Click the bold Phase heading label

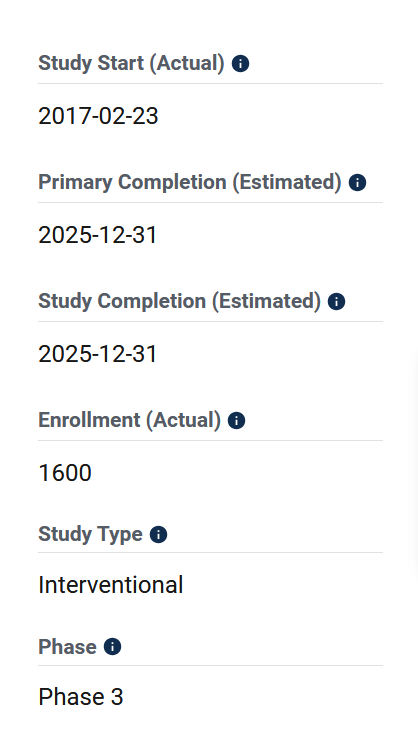67,647
